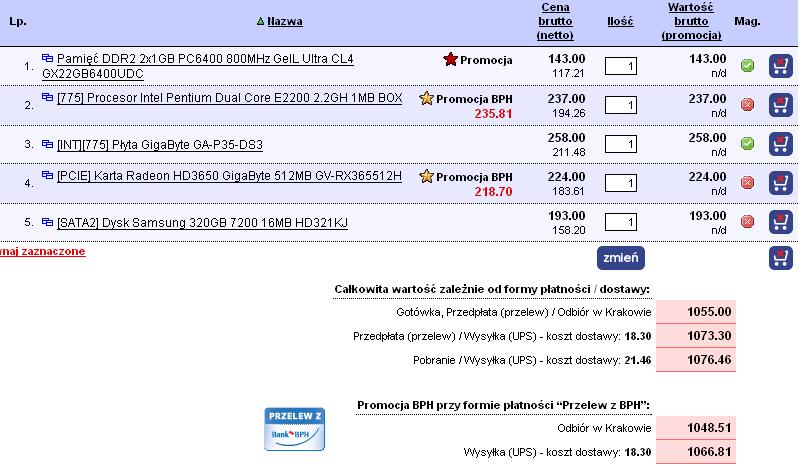The image size is (802, 466).
Task: Click 'Pobranie / Wysyłka (UPS)' delivery line
Action: (x=532, y=360)
